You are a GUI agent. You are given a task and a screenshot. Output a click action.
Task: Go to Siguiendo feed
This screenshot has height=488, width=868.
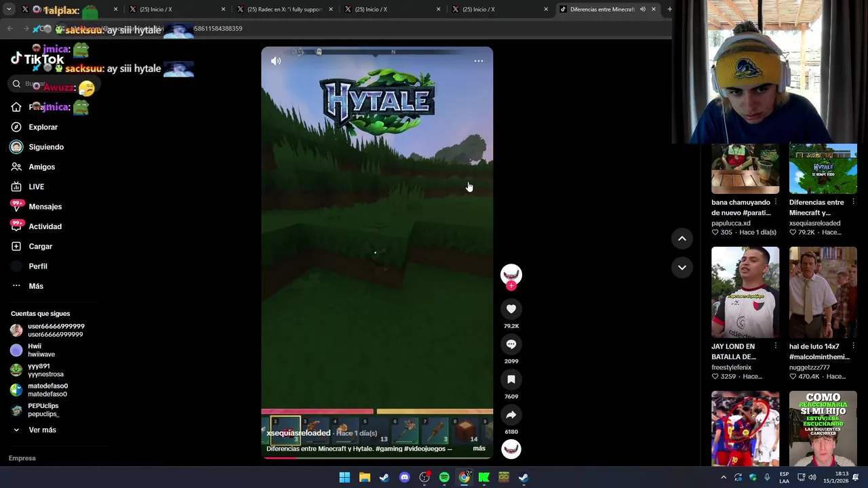click(37, 147)
